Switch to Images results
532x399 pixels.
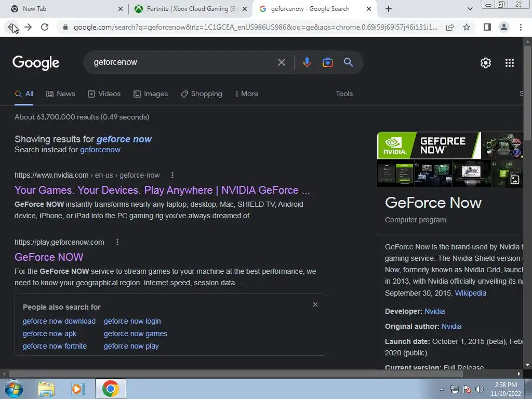coord(151,94)
